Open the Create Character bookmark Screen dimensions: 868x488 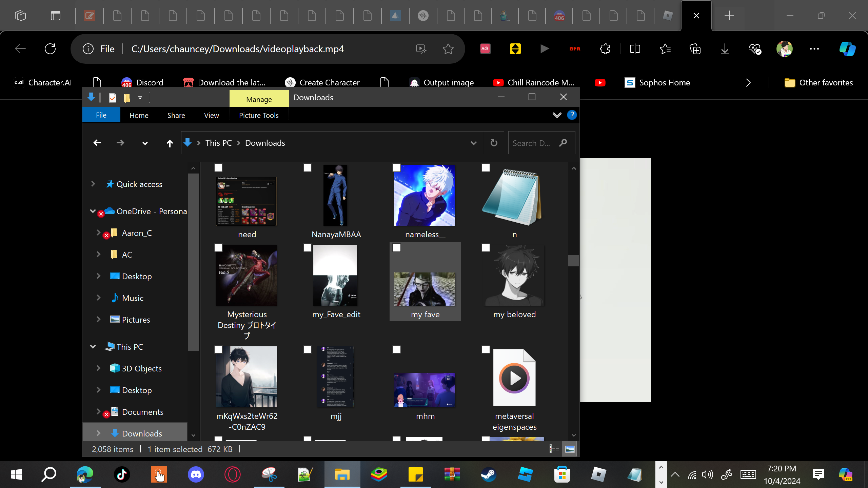coord(322,83)
